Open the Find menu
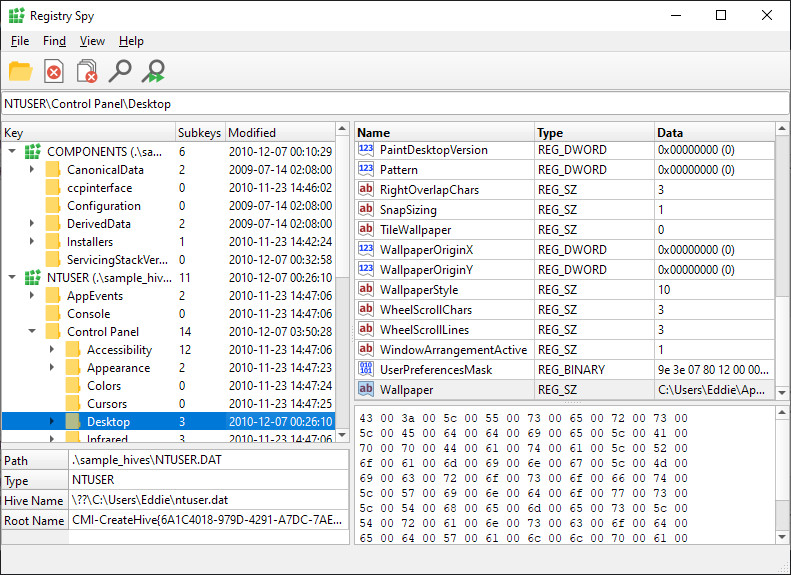791x575 pixels. pos(54,41)
